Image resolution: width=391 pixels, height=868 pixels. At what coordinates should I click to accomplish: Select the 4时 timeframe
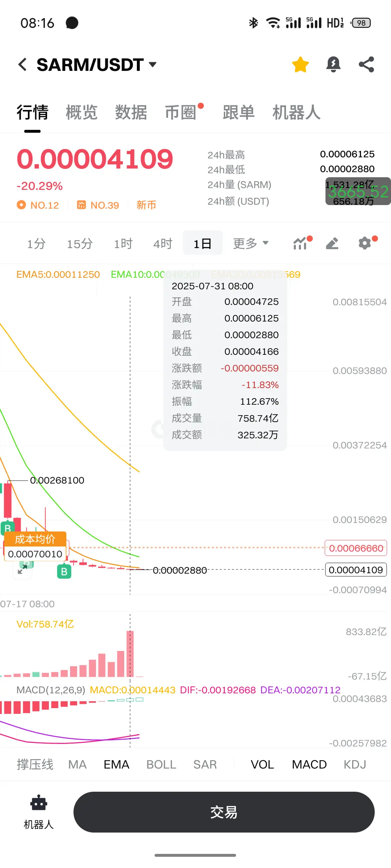(x=163, y=243)
